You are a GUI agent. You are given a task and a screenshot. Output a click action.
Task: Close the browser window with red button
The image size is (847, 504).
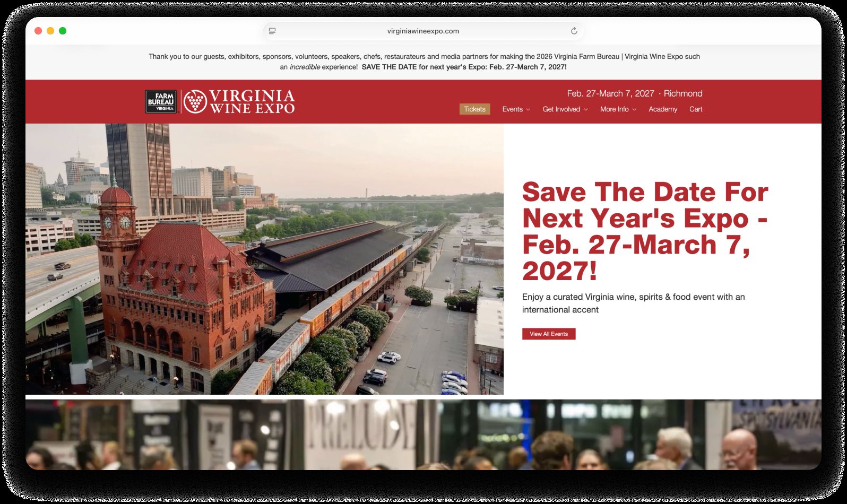[x=38, y=31]
